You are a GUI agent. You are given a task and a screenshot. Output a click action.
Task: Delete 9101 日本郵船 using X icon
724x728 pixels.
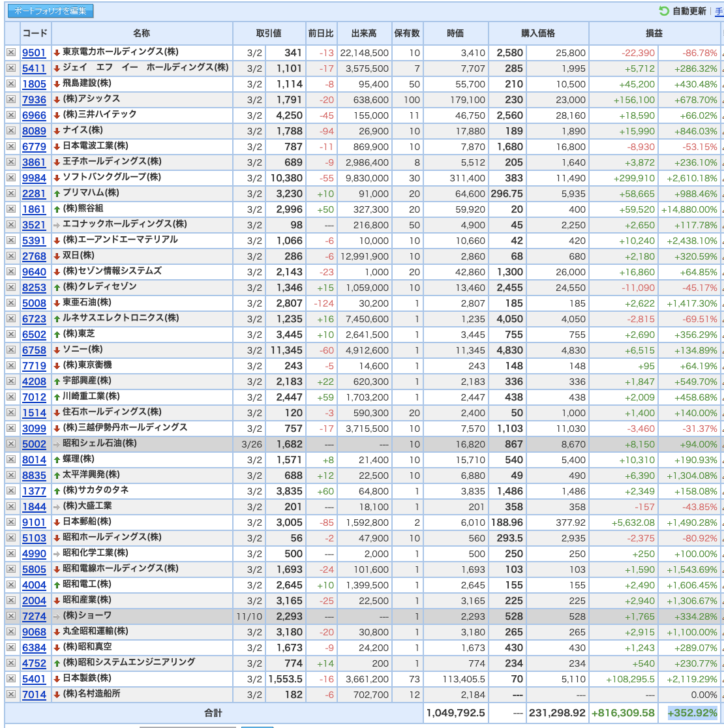click(x=11, y=523)
